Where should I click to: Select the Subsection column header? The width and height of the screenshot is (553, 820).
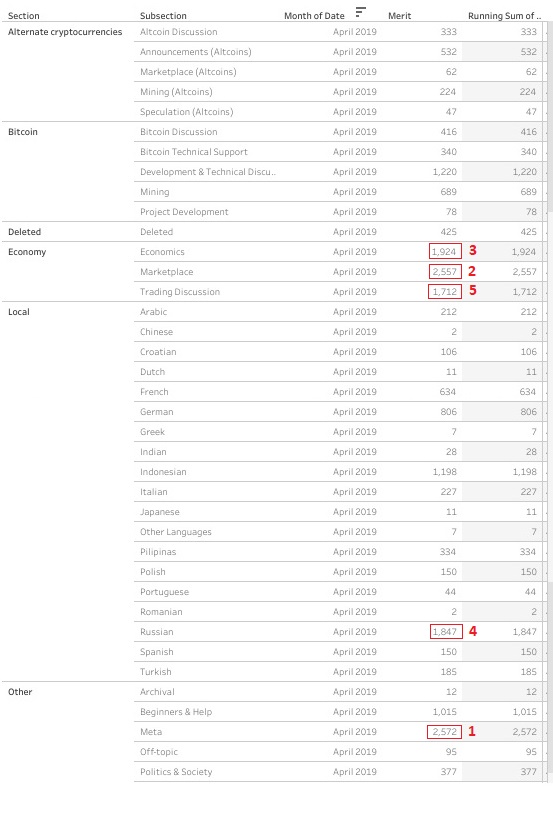coord(163,16)
